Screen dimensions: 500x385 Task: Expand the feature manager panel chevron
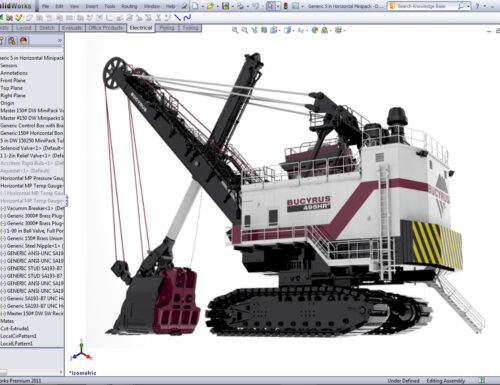pos(60,41)
